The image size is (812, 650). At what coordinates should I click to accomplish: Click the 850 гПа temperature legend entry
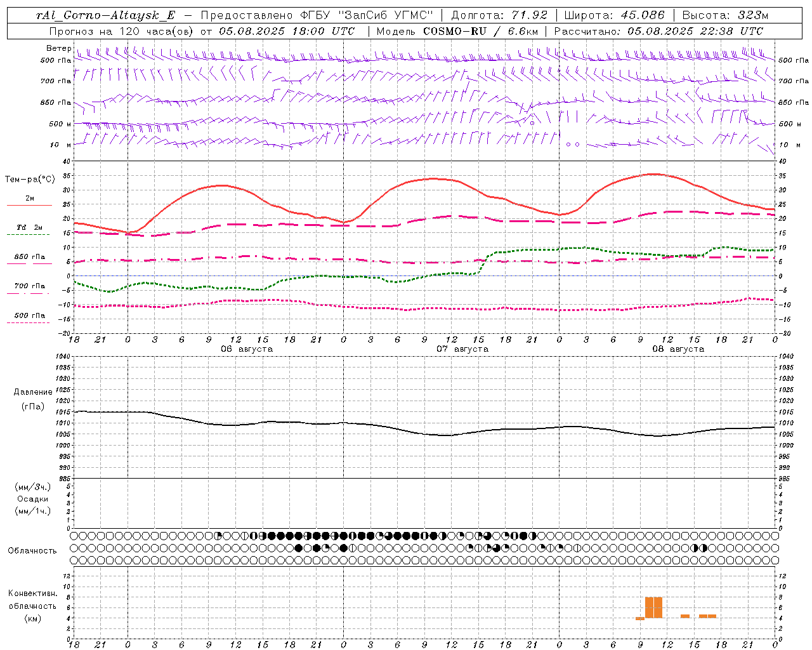[x=30, y=257]
